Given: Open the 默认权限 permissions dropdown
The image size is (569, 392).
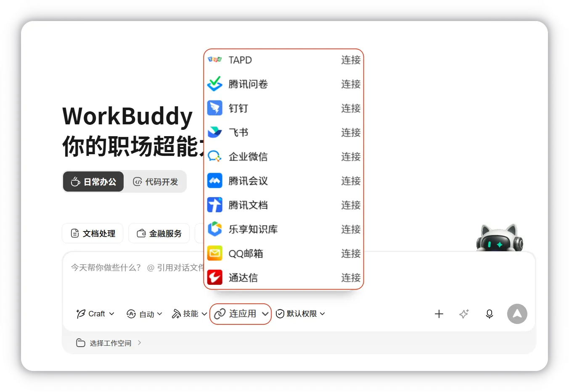Looking at the screenshot, I should (x=301, y=314).
